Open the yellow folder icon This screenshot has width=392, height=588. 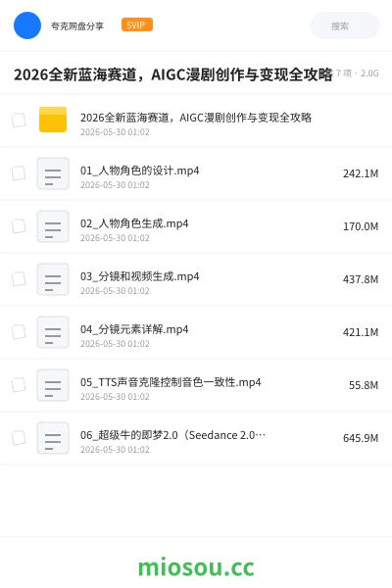coord(53,120)
